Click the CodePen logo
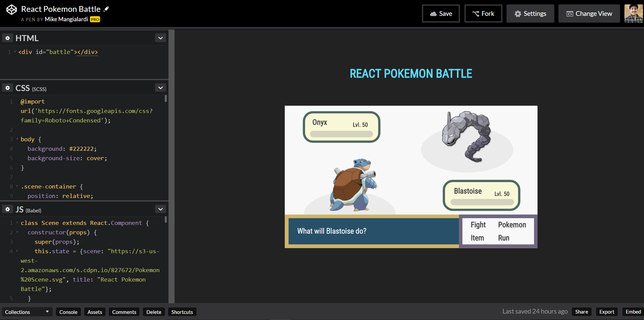This screenshot has width=644, height=320. pos(11,9)
